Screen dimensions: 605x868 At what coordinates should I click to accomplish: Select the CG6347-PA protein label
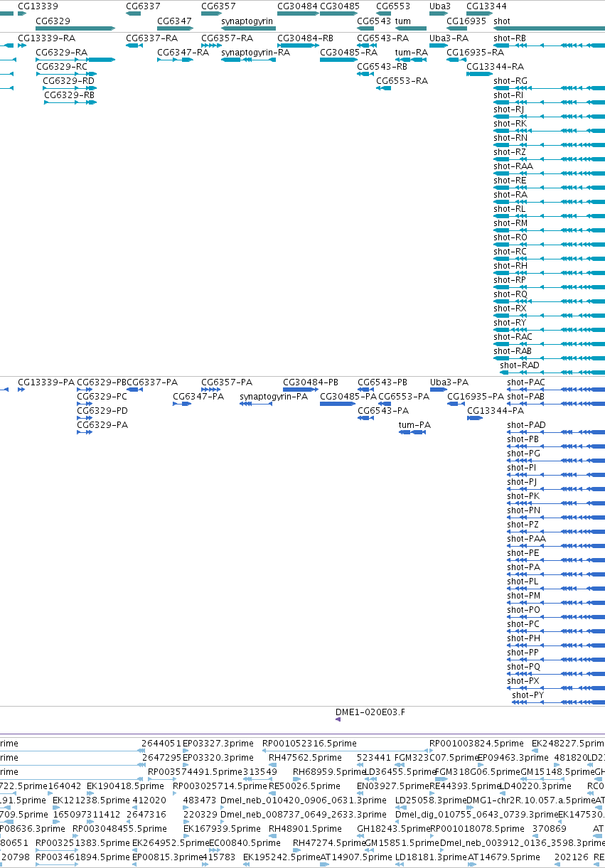(198, 397)
